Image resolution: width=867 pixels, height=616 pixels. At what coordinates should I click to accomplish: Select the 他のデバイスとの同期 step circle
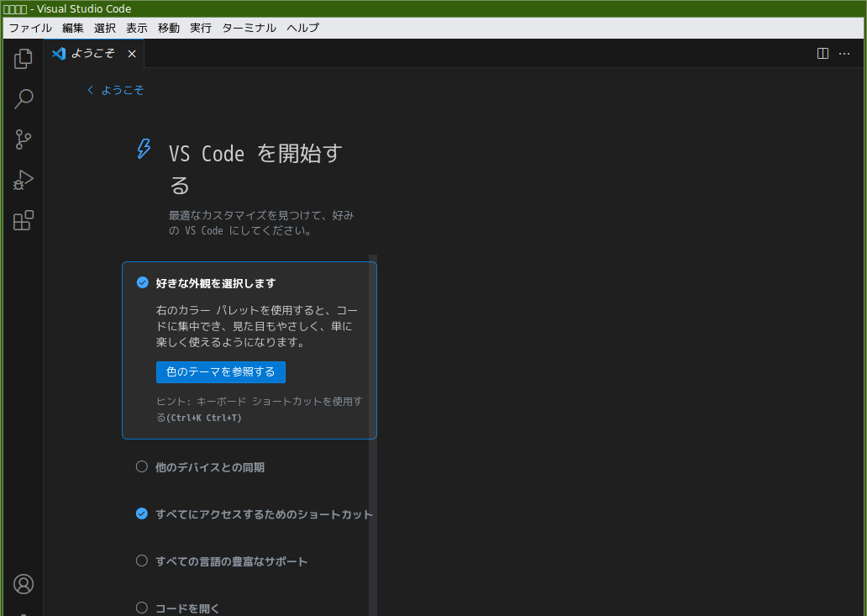[x=141, y=466]
